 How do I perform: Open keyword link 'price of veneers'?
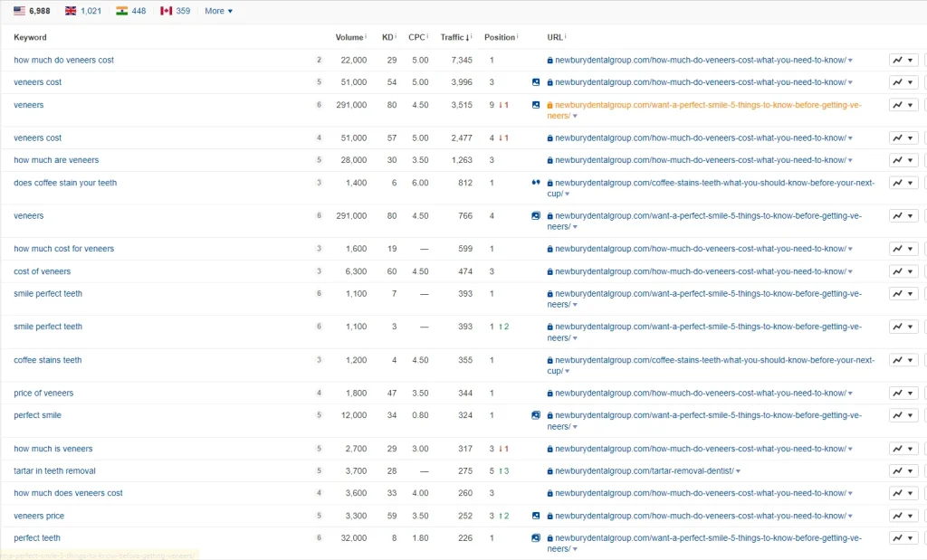point(43,393)
